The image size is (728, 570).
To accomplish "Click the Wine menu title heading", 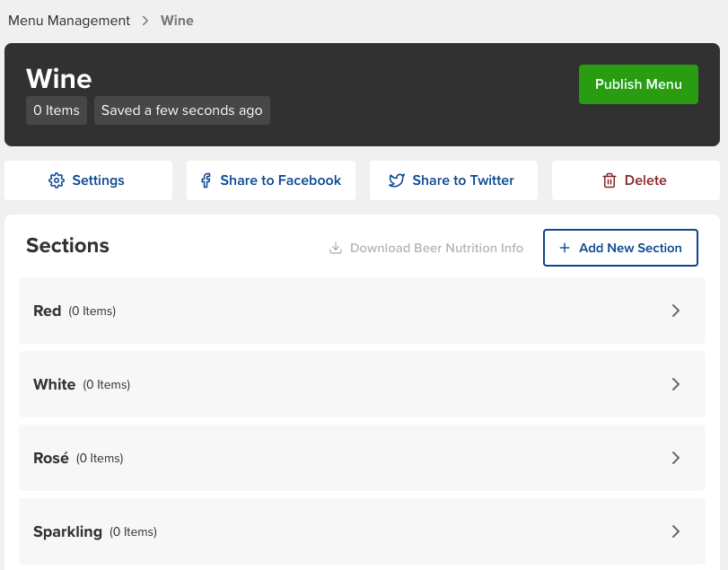I will (x=59, y=78).
